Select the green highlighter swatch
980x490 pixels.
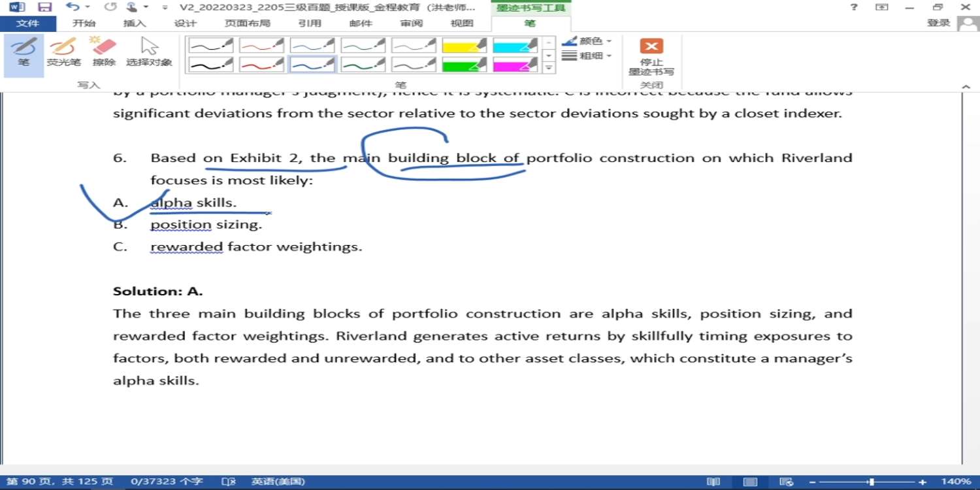[x=465, y=64]
